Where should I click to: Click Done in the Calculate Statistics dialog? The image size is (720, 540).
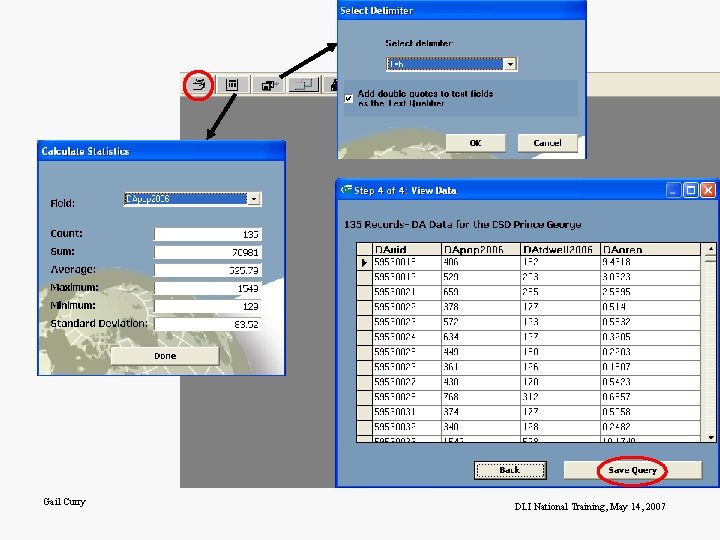pyautogui.click(x=165, y=356)
